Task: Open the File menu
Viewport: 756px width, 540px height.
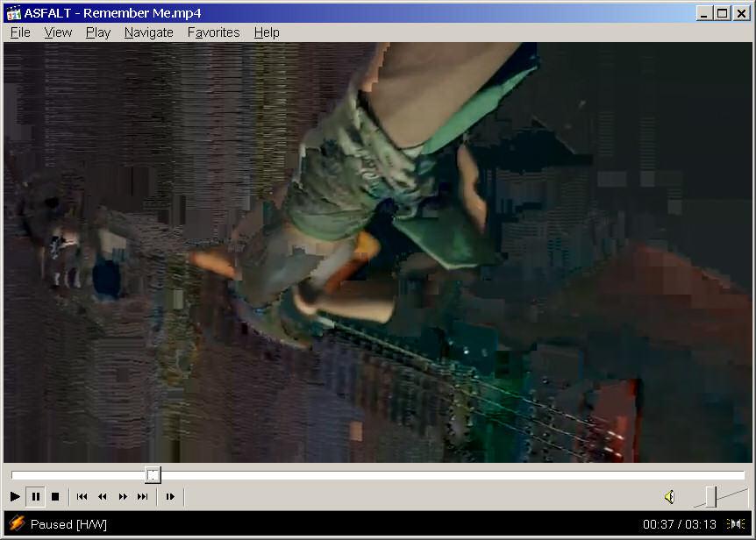Action: click(x=20, y=32)
